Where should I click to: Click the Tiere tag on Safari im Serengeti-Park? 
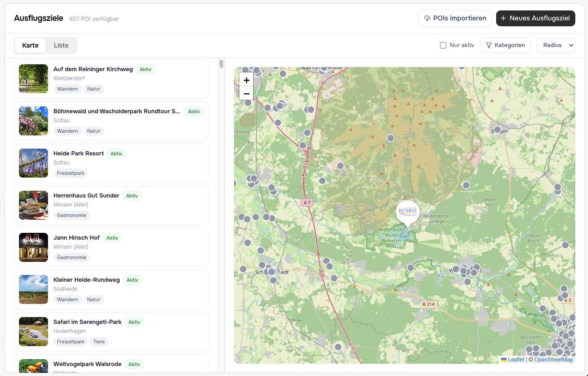pyautogui.click(x=99, y=342)
